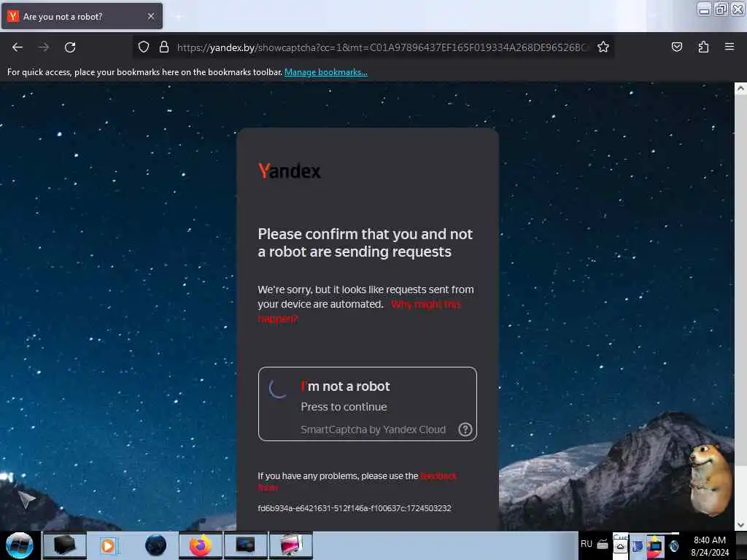Screen dimensions: 747x560
Task: Switch the RU language indicator
Action: pos(587,544)
